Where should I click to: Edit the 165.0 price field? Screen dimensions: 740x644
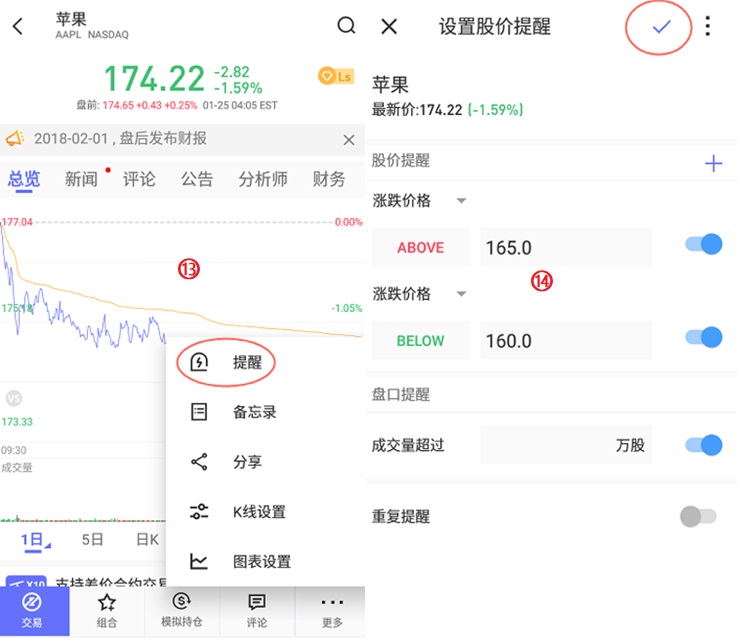(x=566, y=247)
